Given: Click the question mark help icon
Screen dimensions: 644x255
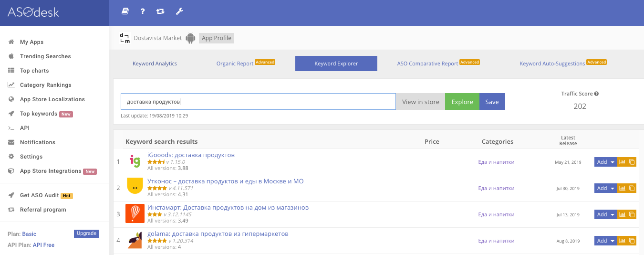Looking at the screenshot, I should coord(143,11).
